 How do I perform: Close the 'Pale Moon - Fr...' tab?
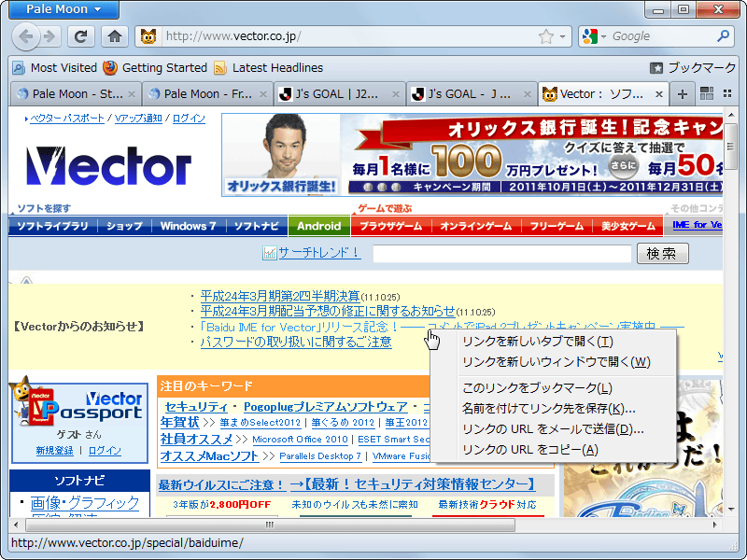pos(263,94)
